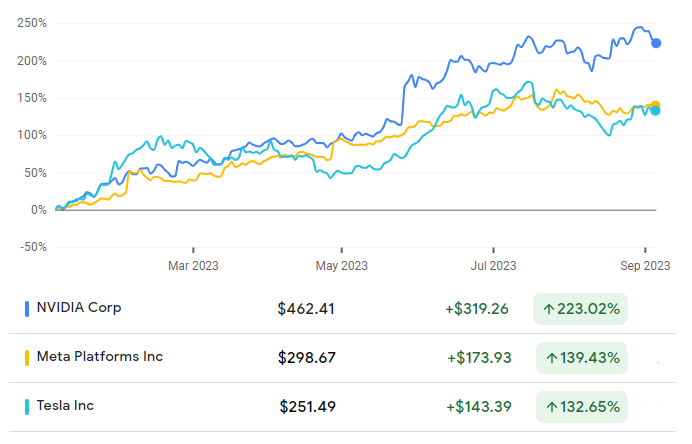Click the up arrow in NVIDIA's 223.02% badge
Viewport: 692px width, 444px height.
pos(550,309)
